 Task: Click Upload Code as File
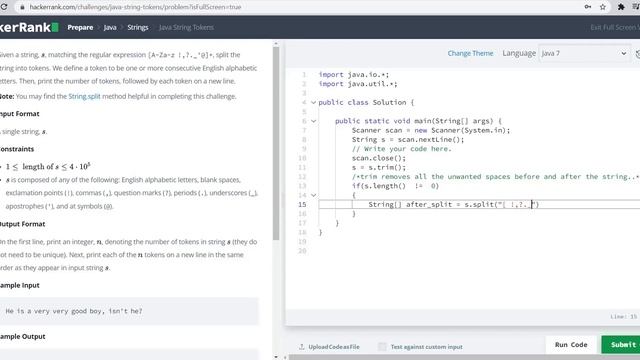coord(334,347)
